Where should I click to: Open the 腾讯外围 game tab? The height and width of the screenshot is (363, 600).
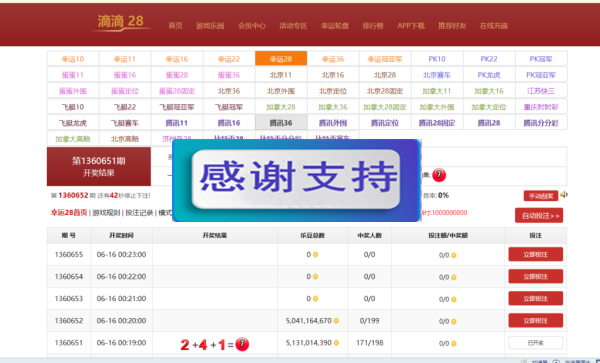pyautogui.click(x=333, y=123)
